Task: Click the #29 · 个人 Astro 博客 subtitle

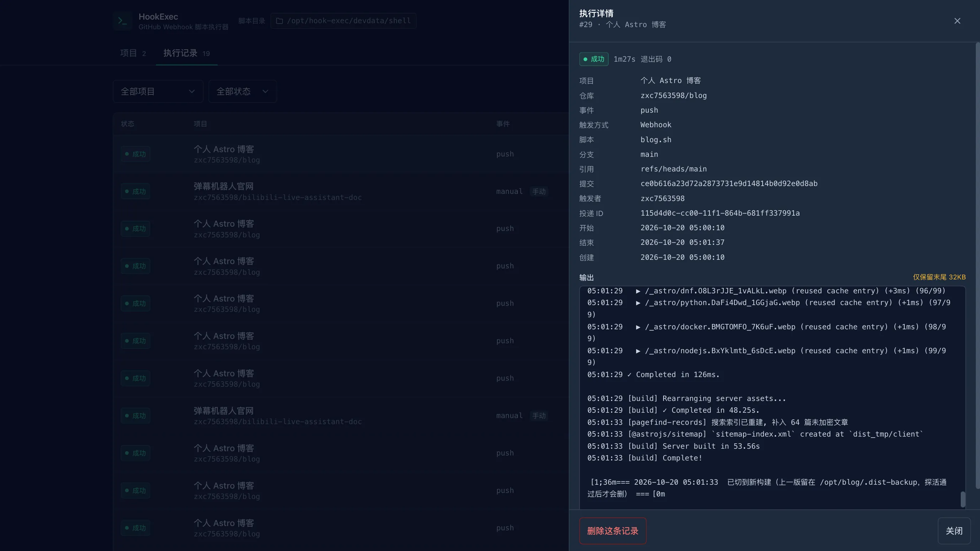Action: (x=623, y=25)
